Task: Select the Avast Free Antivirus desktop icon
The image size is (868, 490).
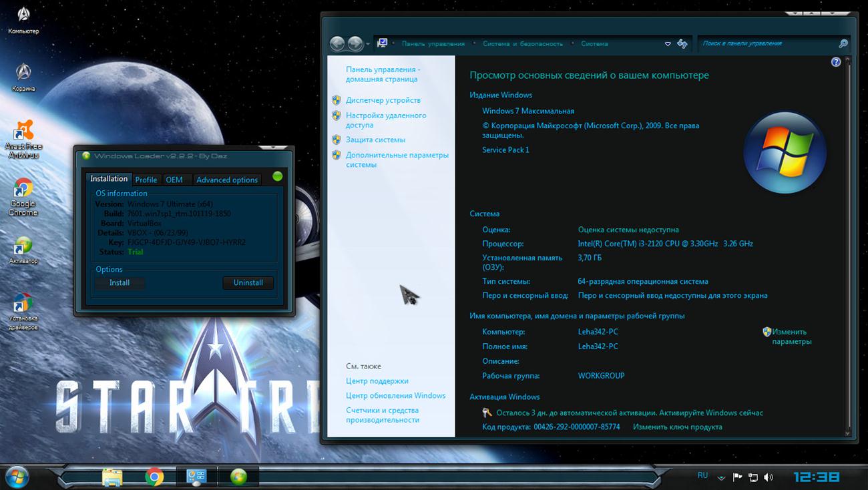Action: click(x=23, y=139)
